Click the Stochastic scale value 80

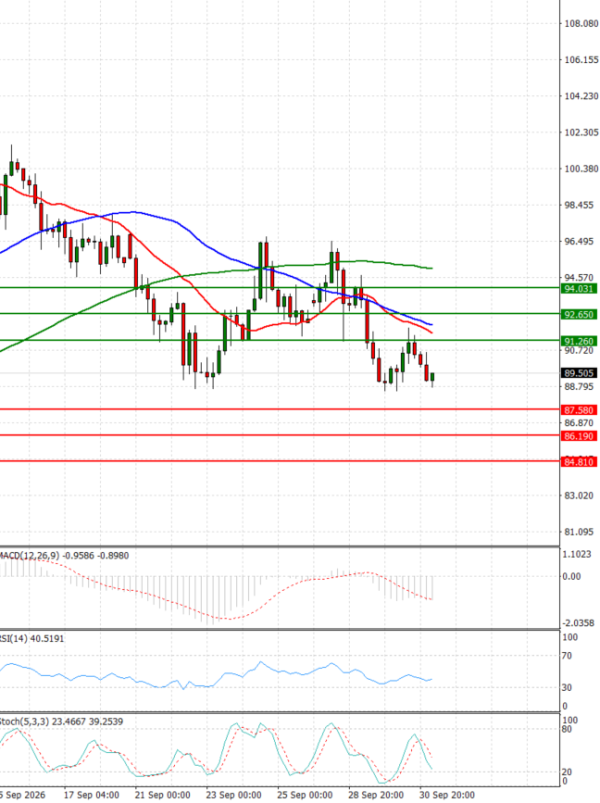[567, 729]
